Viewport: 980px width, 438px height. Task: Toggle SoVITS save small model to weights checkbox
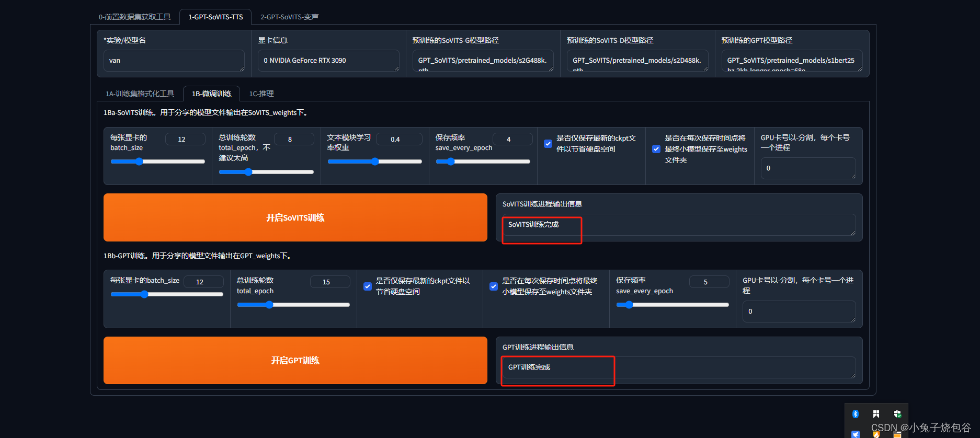coord(656,149)
